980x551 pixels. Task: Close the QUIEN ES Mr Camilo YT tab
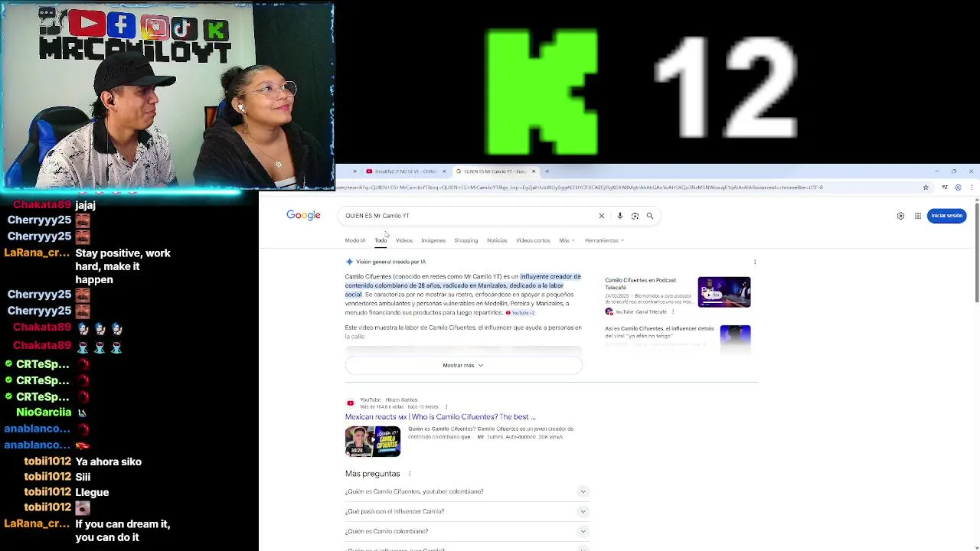point(534,171)
